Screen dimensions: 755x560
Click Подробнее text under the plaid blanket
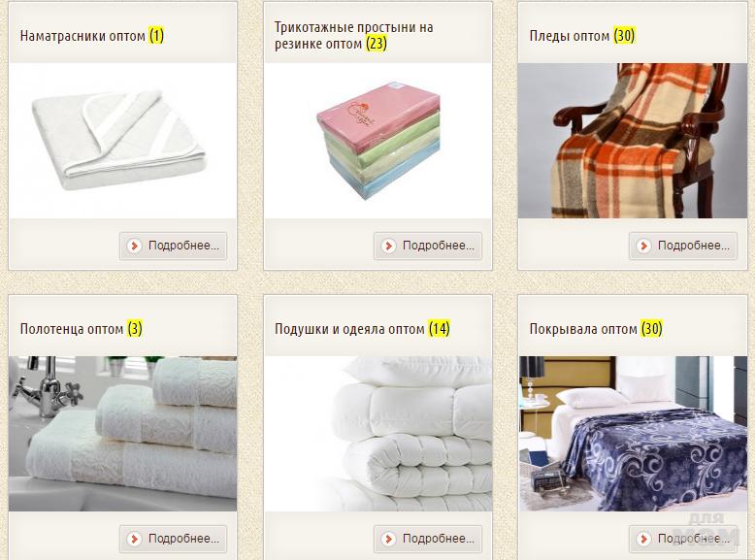click(693, 246)
